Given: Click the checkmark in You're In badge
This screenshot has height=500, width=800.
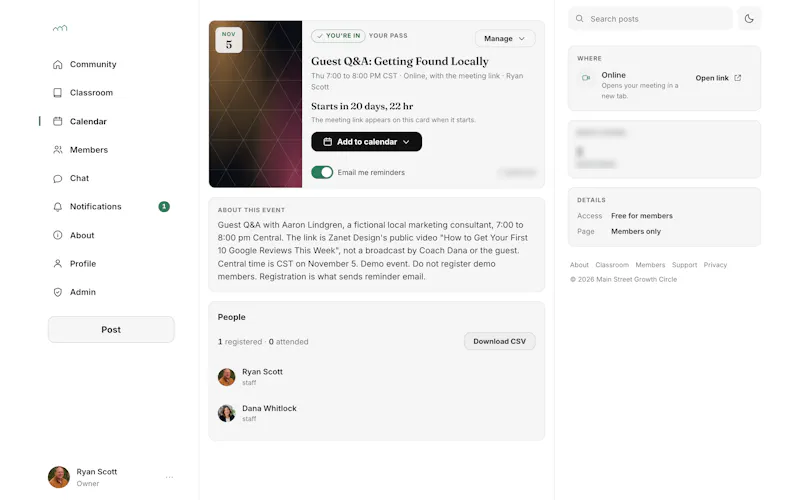Looking at the screenshot, I should click(x=319, y=36).
